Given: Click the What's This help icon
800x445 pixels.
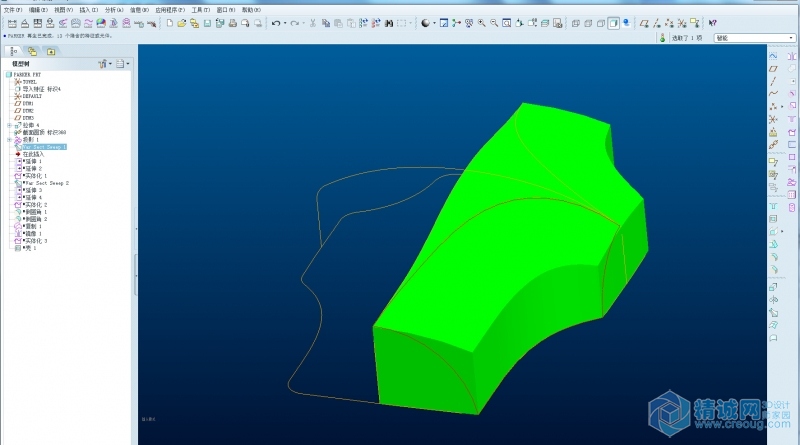Looking at the screenshot, I should 713,23.
